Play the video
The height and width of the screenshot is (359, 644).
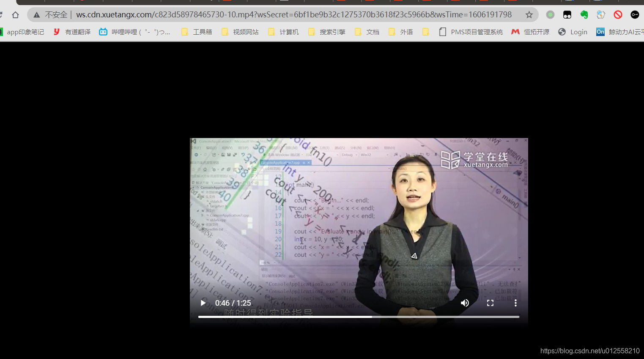[x=203, y=303]
